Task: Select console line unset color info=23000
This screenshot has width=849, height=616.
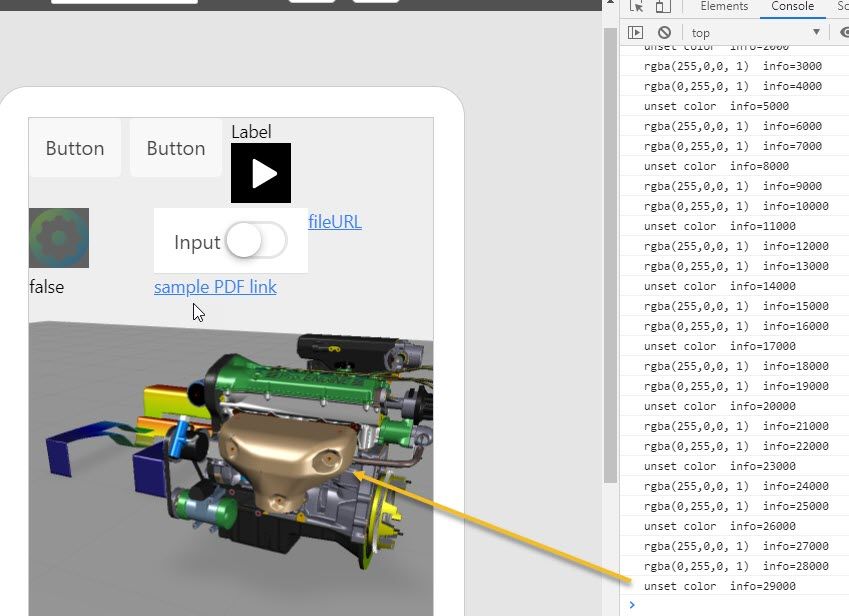Action: click(x=733, y=467)
